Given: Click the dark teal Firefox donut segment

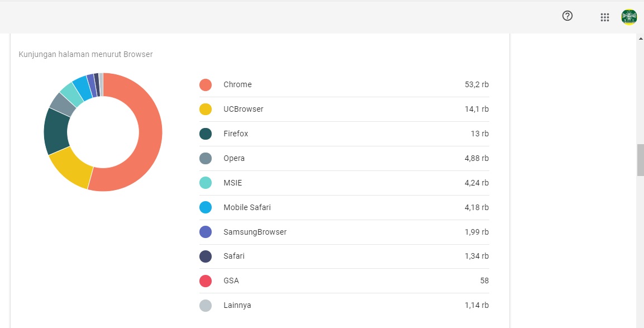Looking at the screenshot, I should (x=55, y=131).
